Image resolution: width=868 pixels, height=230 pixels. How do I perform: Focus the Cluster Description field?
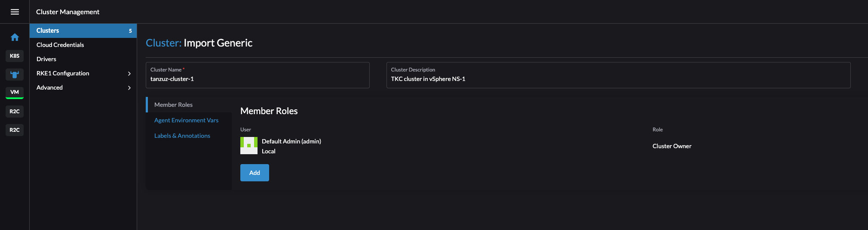pyautogui.click(x=618, y=75)
